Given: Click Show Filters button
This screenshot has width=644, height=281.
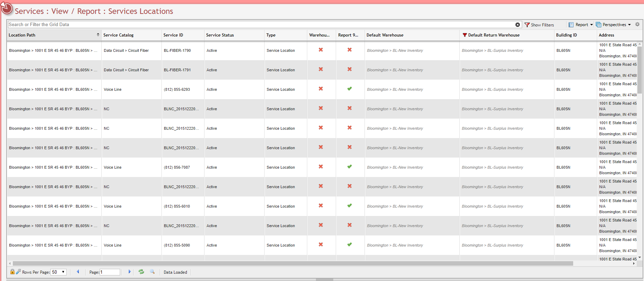Looking at the screenshot, I should pos(539,25).
